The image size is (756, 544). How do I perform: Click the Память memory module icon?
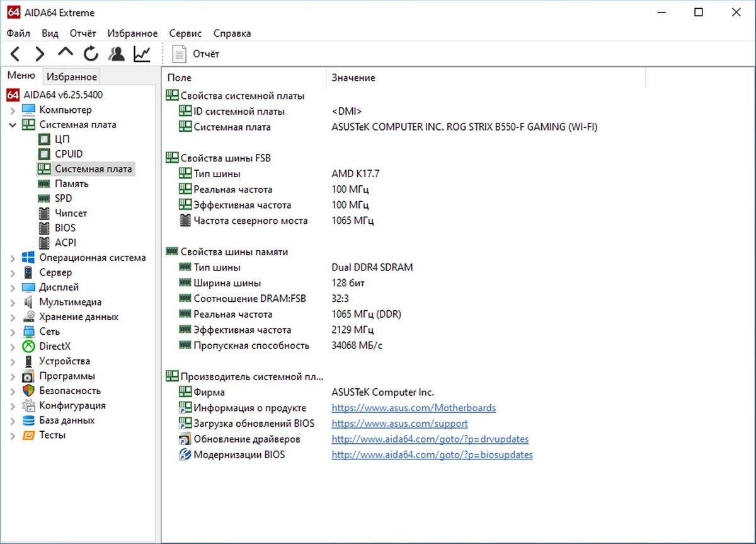[43, 184]
